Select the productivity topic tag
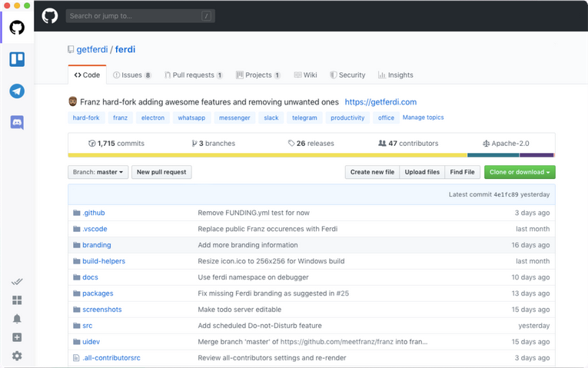588x368 pixels. click(x=347, y=118)
